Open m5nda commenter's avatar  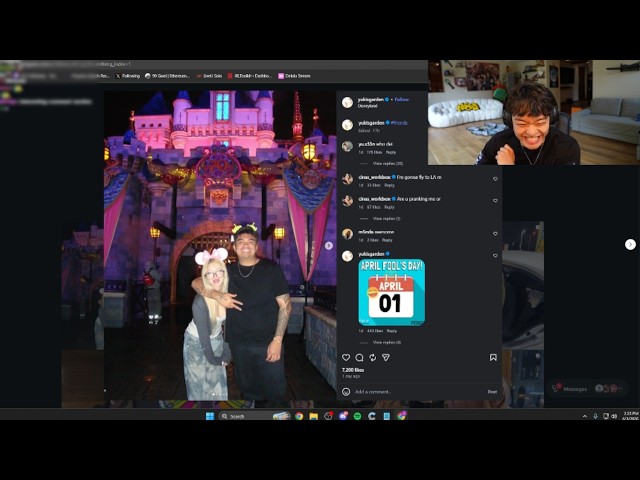coord(347,234)
